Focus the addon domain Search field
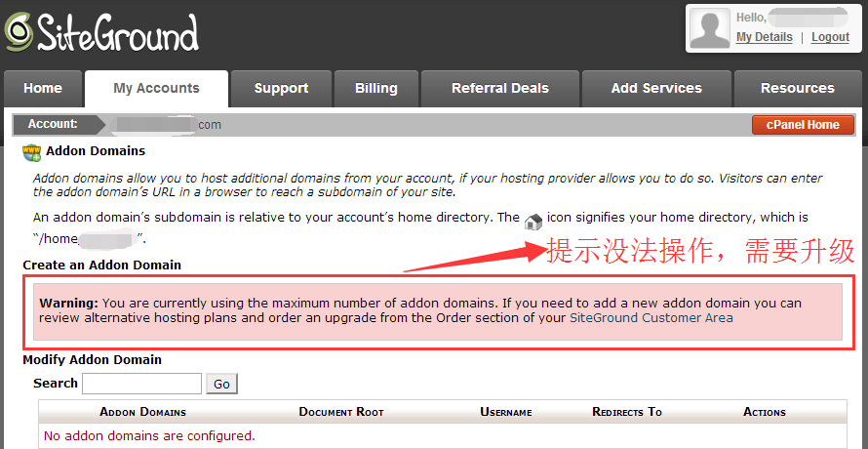Image resolution: width=868 pixels, height=449 pixels. tap(141, 384)
